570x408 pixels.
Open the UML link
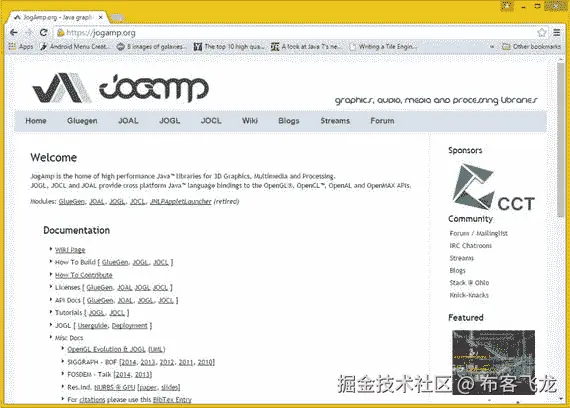point(157,349)
